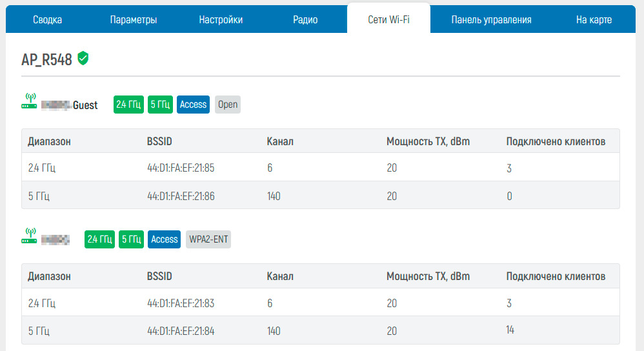Image resolution: width=644 pixels, height=351 pixels.
Task: Click channel 6 in 44:D1:FA:EF:21:85 row
Action: point(270,168)
